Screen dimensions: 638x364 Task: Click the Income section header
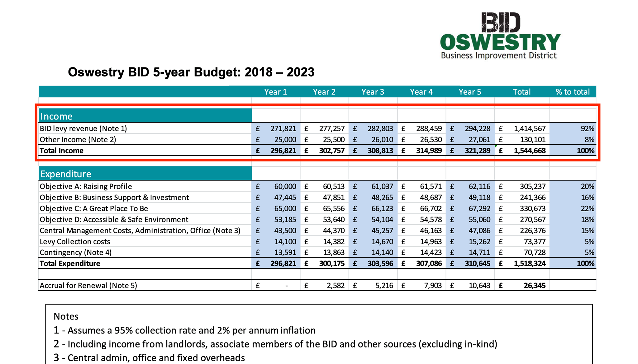pyautogui.click(x=56, y=116)
